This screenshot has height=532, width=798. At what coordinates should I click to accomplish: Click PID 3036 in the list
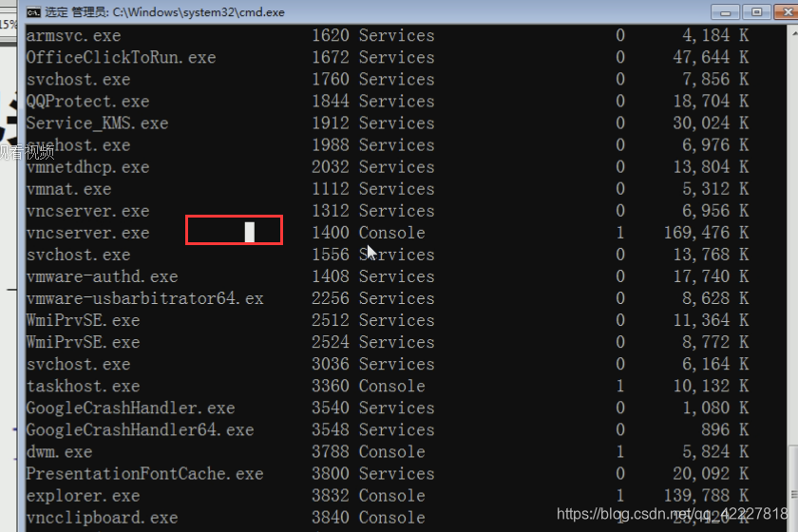[x=331, y=364]
